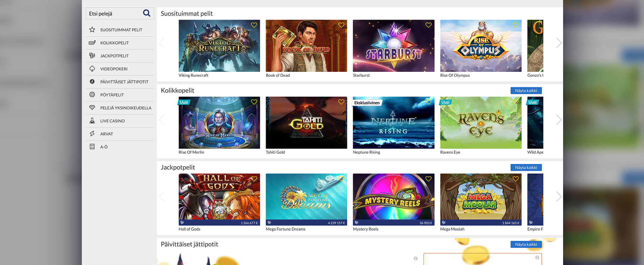Go back in Kolikkopelit carousel
The height and width of the screenshot is (265, 644).
(x=162, y=120)
